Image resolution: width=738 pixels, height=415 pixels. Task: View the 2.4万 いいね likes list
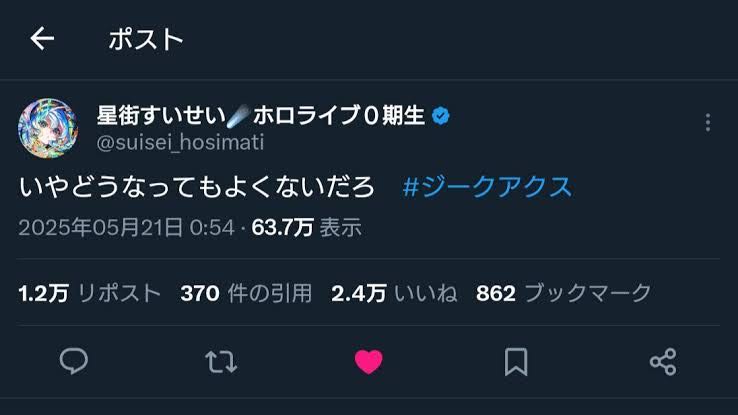pos(394,293)
